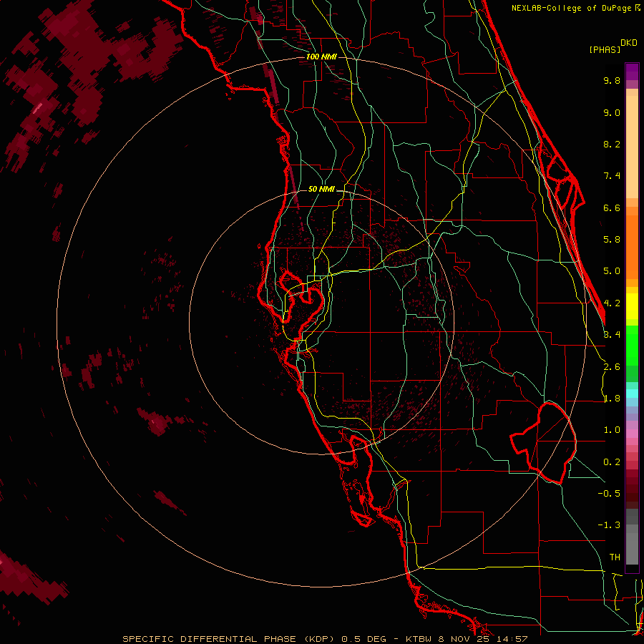Click the pink band of the color bar
The height and width of the screenshot is (644, 644).
coord(632,434)
